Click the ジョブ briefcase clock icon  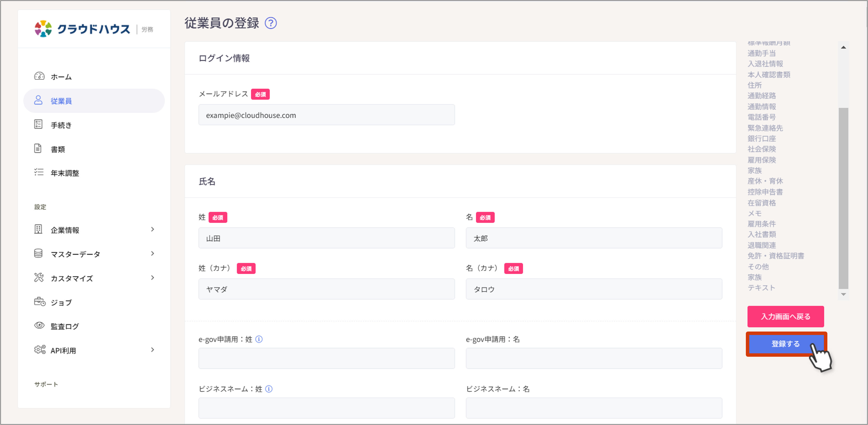point(40,301)
